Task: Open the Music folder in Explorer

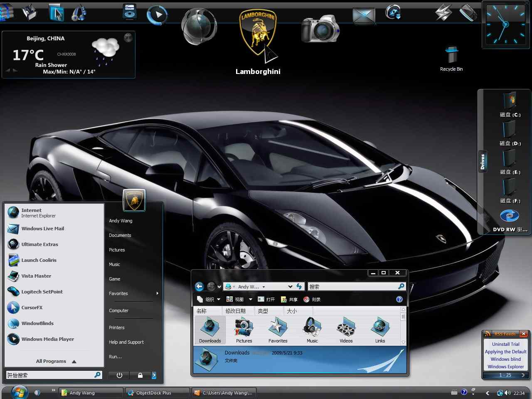Action: click(x=312, y=330)
